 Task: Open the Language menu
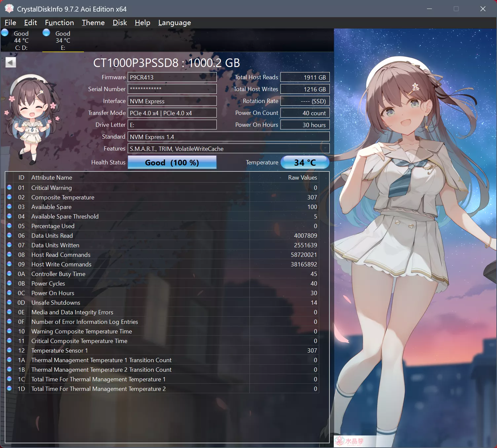174,23
